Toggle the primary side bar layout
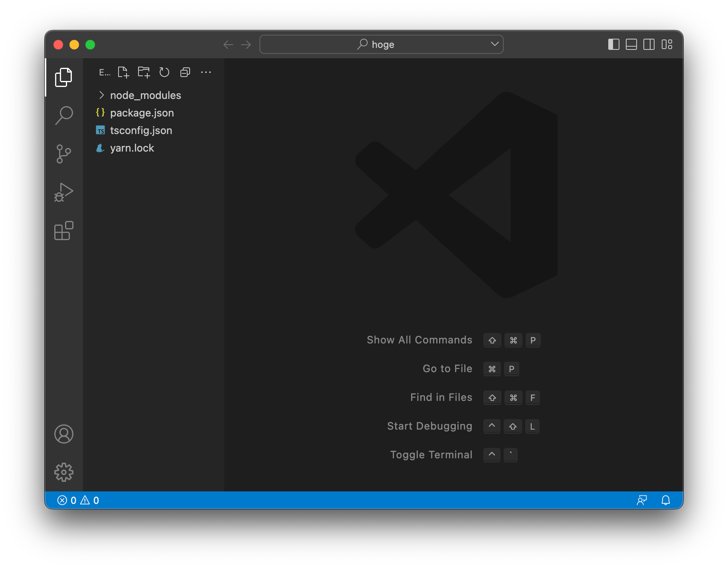The image size is (728, 568). coord(614,44)
